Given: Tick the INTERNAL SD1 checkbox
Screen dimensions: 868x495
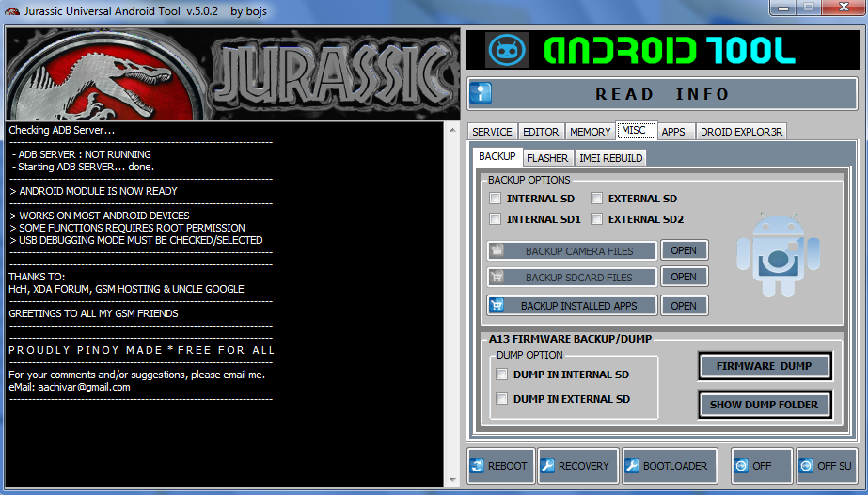Looking at the screenshot, I should 496,219.
